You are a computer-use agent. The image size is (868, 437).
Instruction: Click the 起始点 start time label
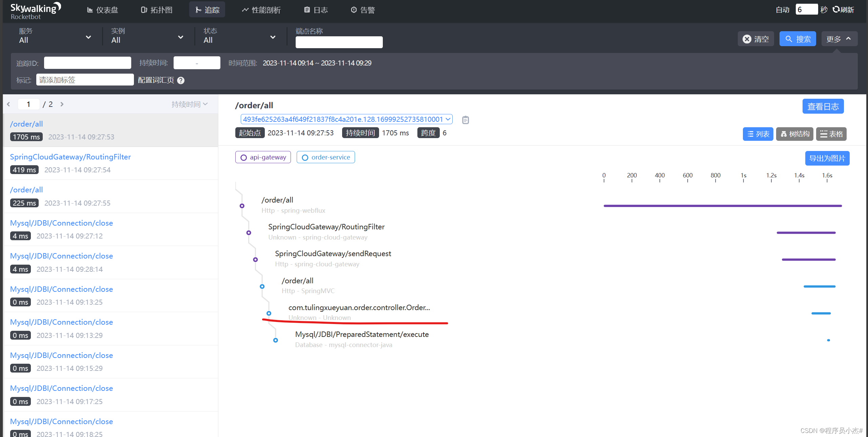click(x=250, y=133)
